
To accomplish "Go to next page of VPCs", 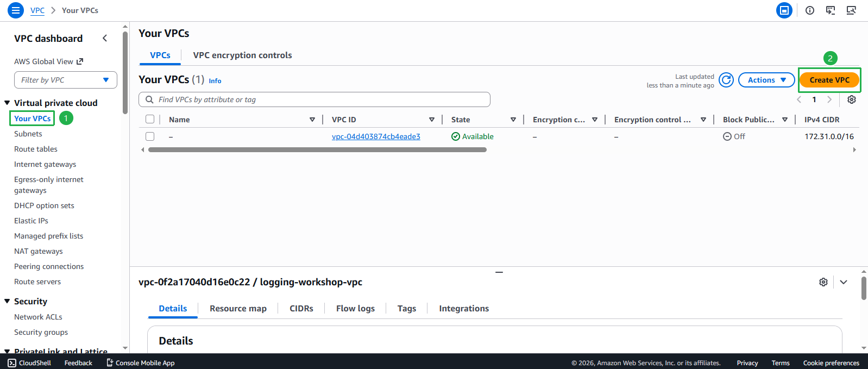I will coord(829,99).
